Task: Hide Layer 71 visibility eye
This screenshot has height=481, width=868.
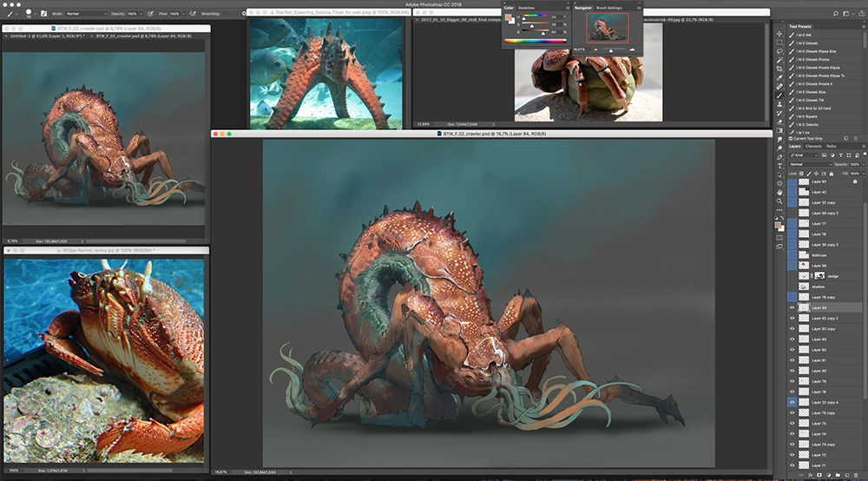Action: (792, 465)
